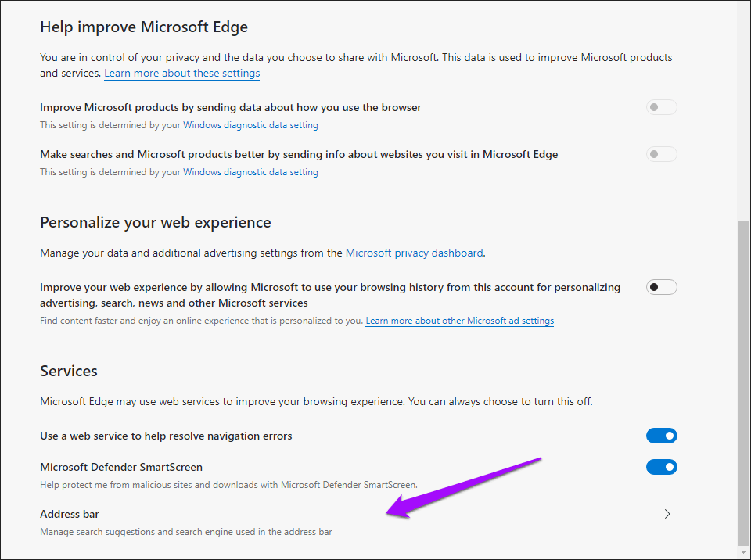
Task: Click the Personalize your web experience heading
Action: coord(156,222)
